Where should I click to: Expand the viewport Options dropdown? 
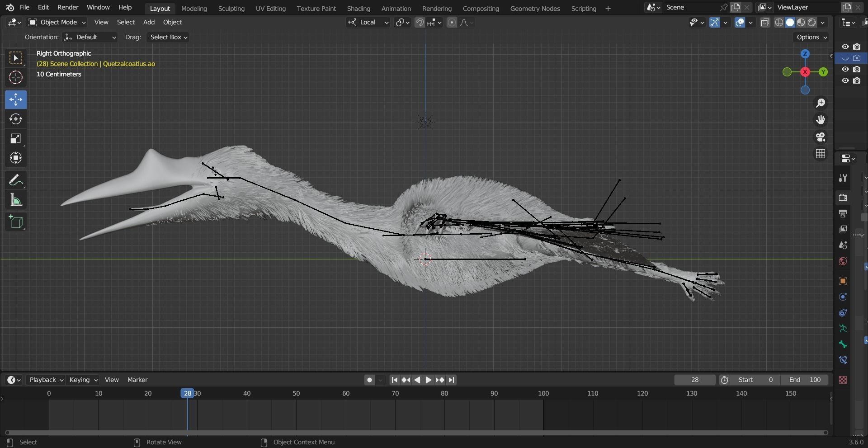[811, 37]
